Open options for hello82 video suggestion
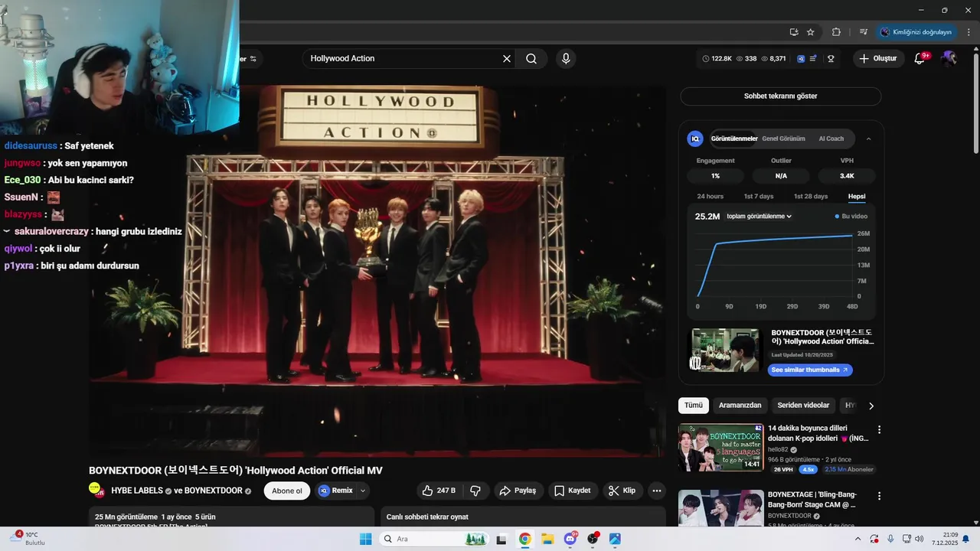980x551 pixels. coord(879,430)
